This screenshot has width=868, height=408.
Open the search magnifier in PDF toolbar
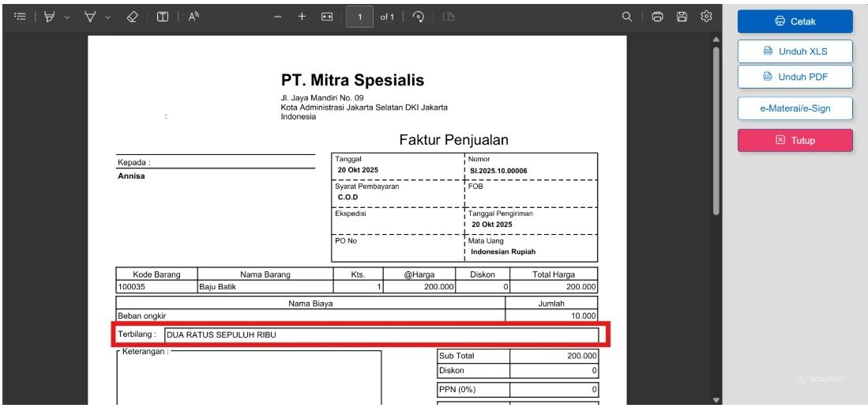626,17
